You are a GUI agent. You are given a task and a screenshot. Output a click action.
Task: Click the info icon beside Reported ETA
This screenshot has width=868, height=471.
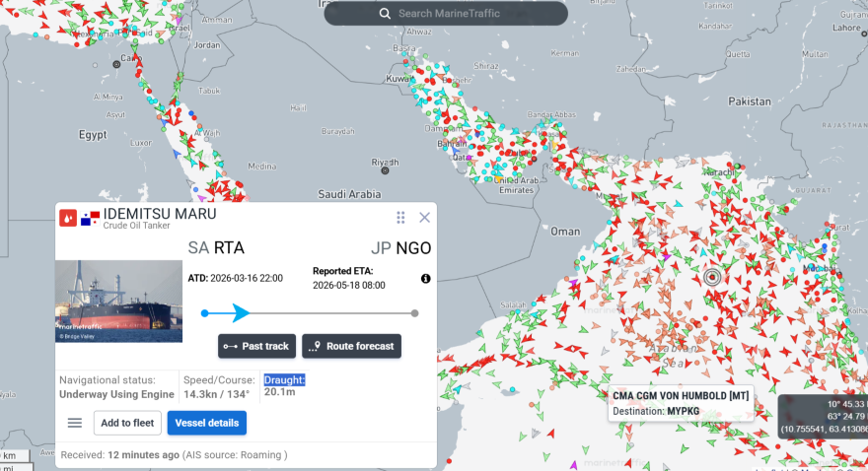(426, 279)
